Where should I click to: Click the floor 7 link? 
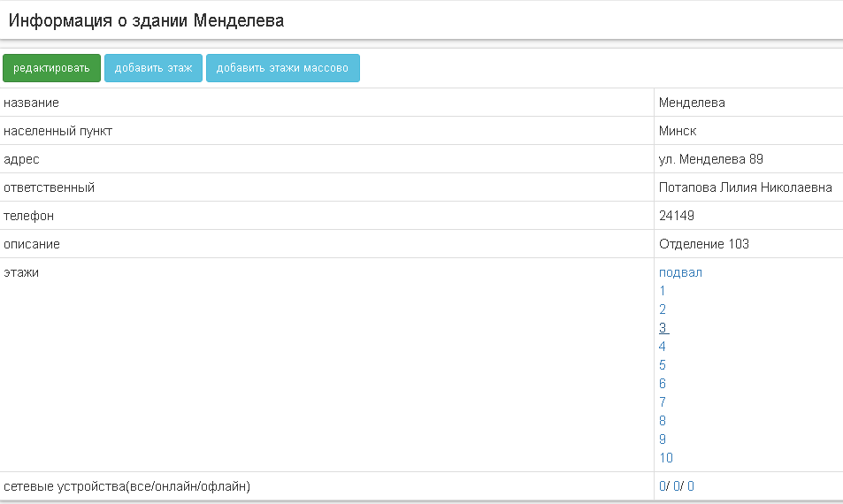[663, 402]
